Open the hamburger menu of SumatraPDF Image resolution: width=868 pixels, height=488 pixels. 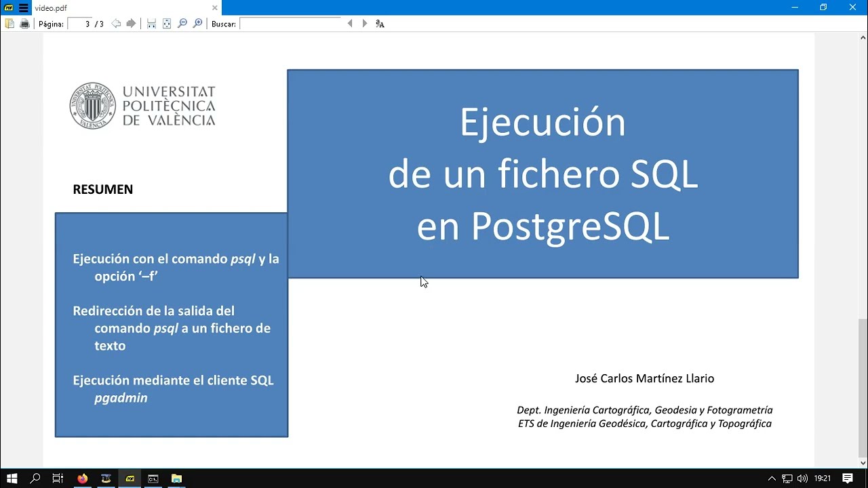[x=24, y=7]
